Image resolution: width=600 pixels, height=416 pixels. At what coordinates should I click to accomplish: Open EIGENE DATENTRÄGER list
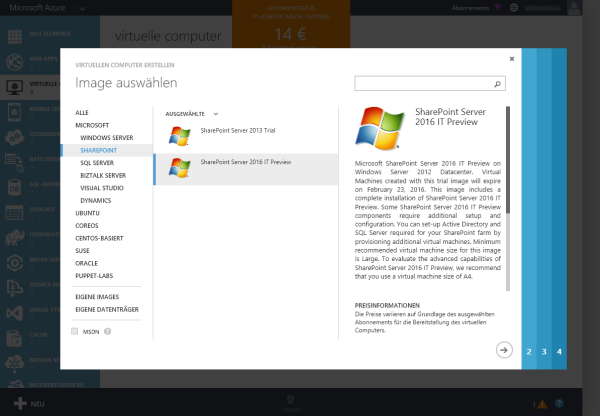pos(107,309)
